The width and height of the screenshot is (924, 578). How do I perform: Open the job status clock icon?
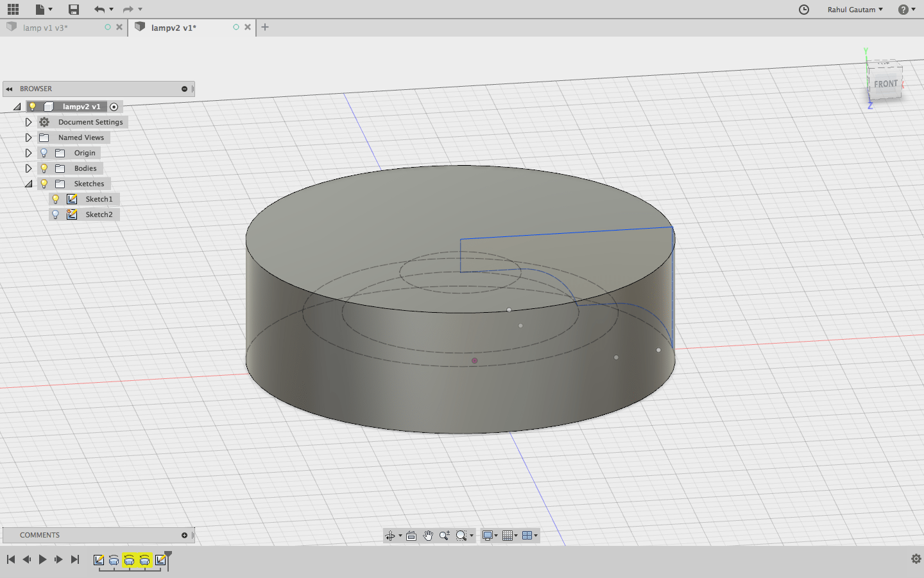coord(804,9)
